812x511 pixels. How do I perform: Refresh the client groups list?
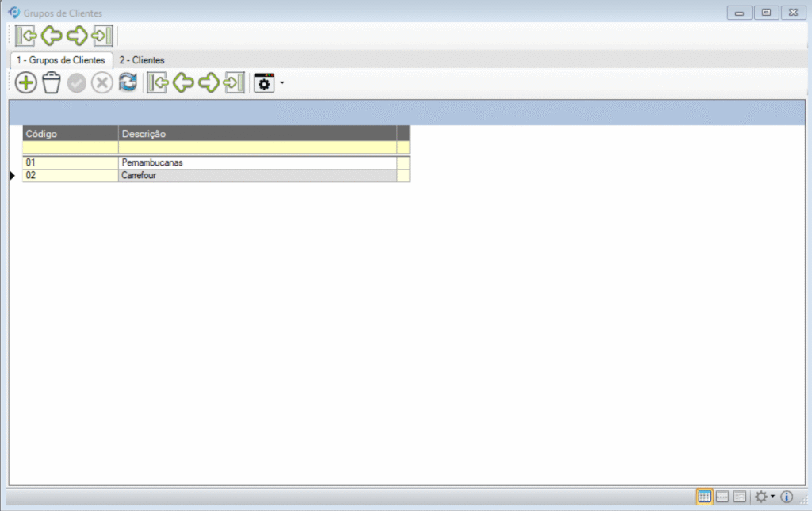128,82
